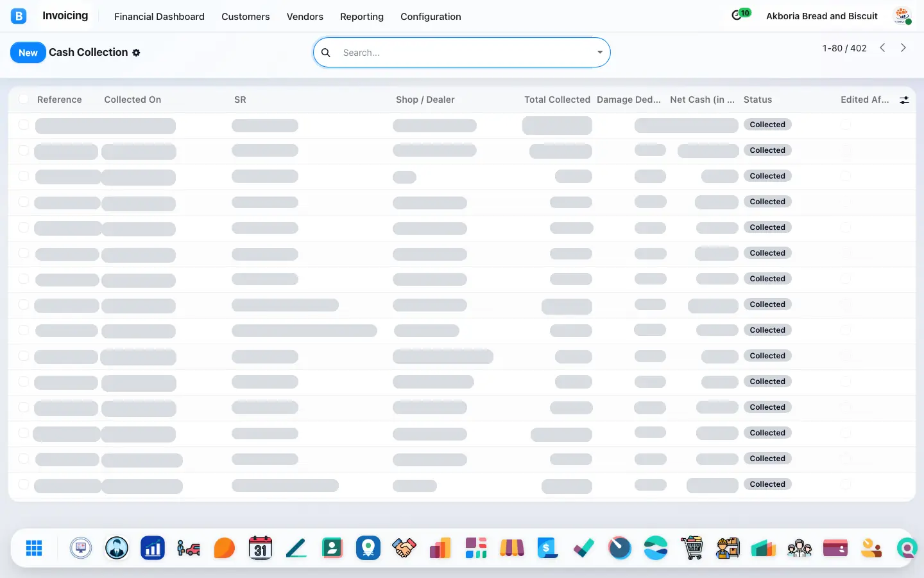
Task: Open the blue apps grid in the dock
Action: (34, 548)
